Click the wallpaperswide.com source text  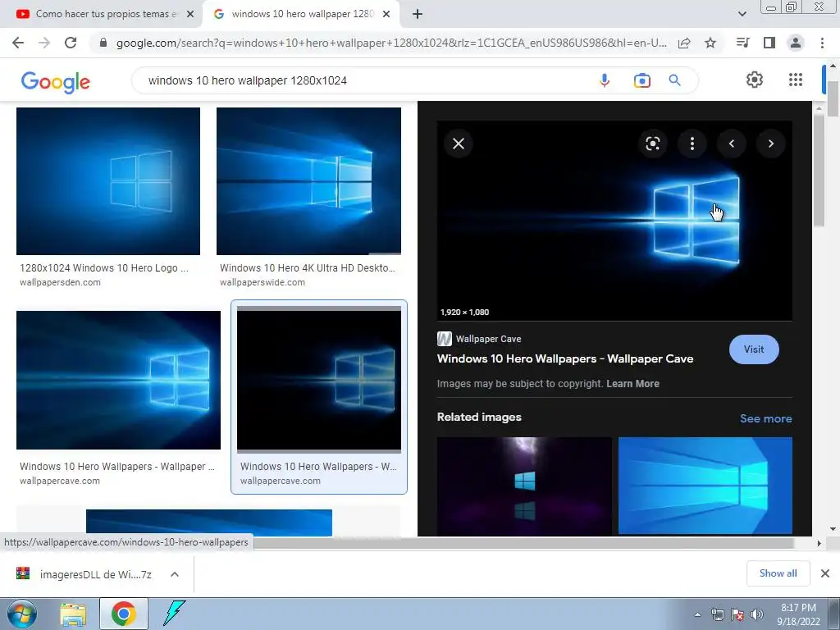point(262,282)
